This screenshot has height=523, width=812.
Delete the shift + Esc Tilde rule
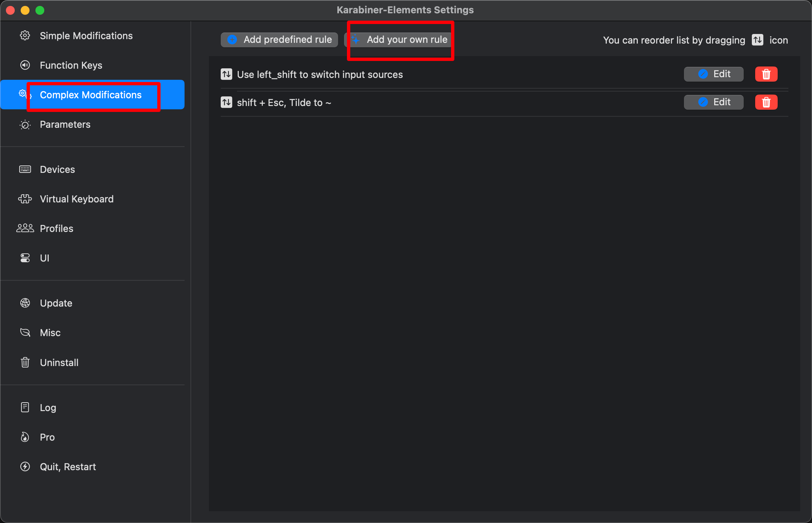coord(766,102)
